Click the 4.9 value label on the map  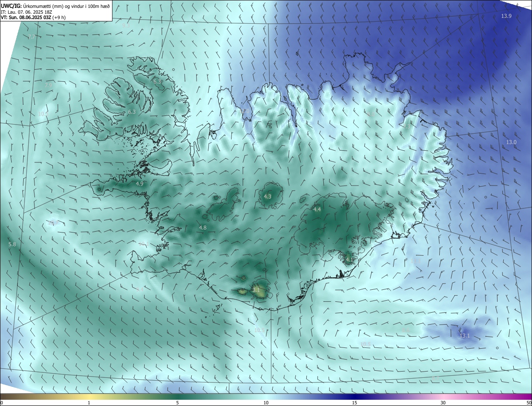tap(140, 183)
